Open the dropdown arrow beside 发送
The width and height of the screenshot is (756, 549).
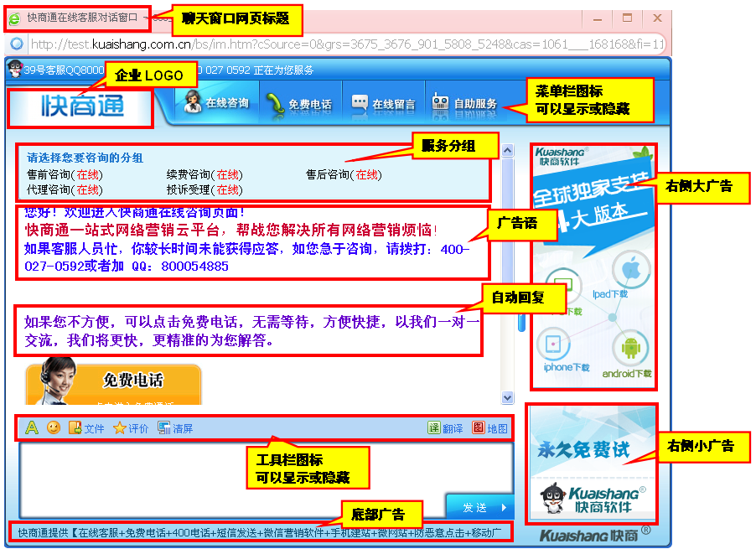click(x=504, y=507)
